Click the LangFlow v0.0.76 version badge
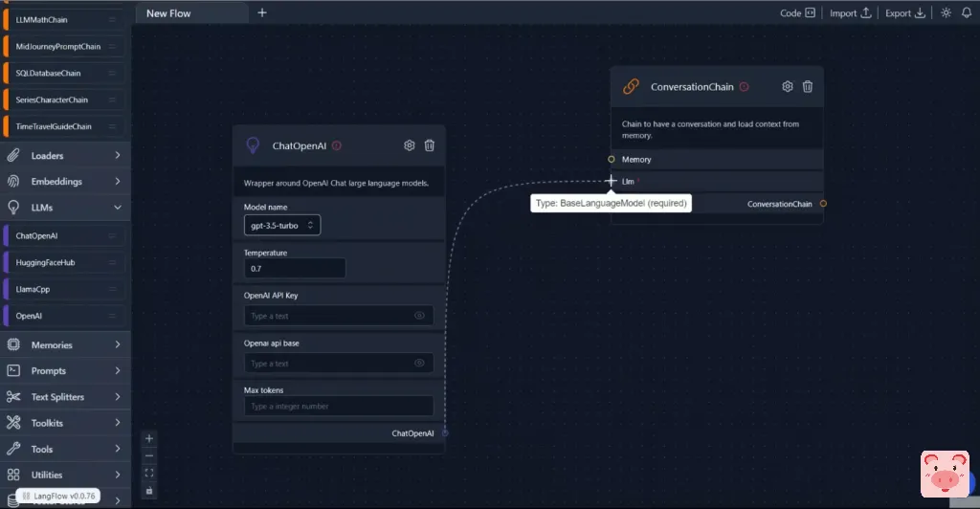Image resolution: width=980 pixels, height=509 pixels. (57, 496)
